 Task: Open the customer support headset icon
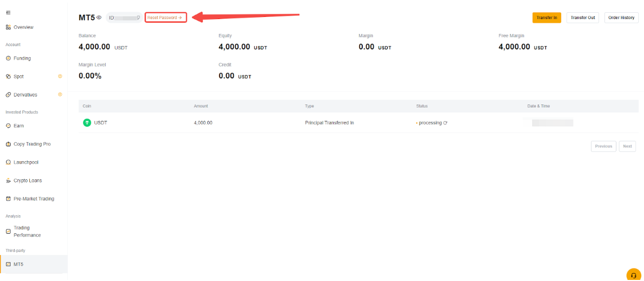click(633, 275)
